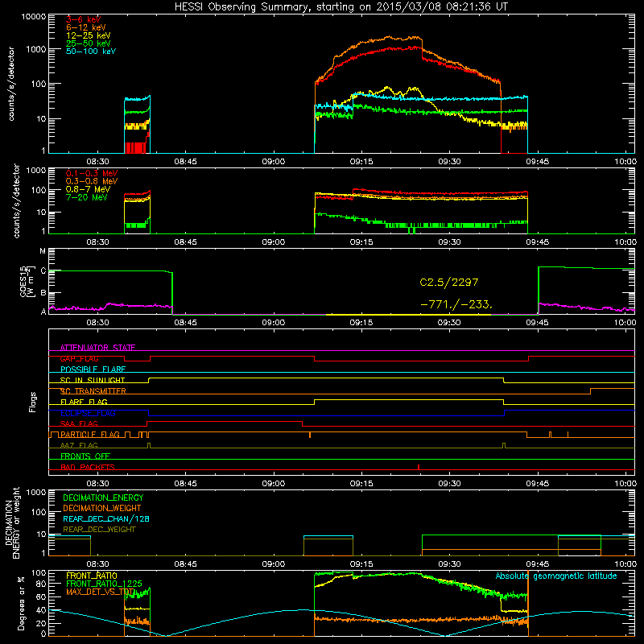Click the GAP_FLAG label
Image resolution: width=644 pixels, height=644 pixels.
[x=79, y=358]
